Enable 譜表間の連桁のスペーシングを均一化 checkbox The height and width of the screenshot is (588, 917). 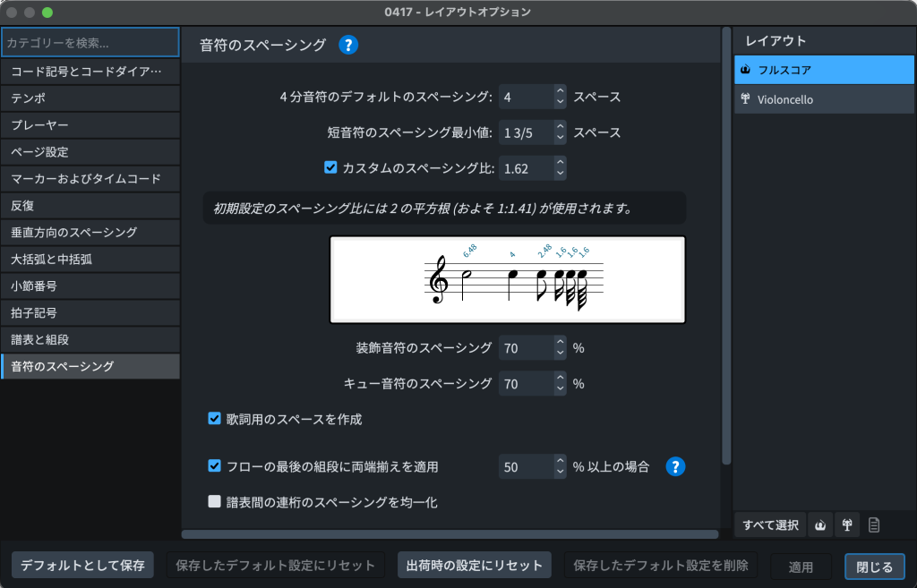coord(215,502)
